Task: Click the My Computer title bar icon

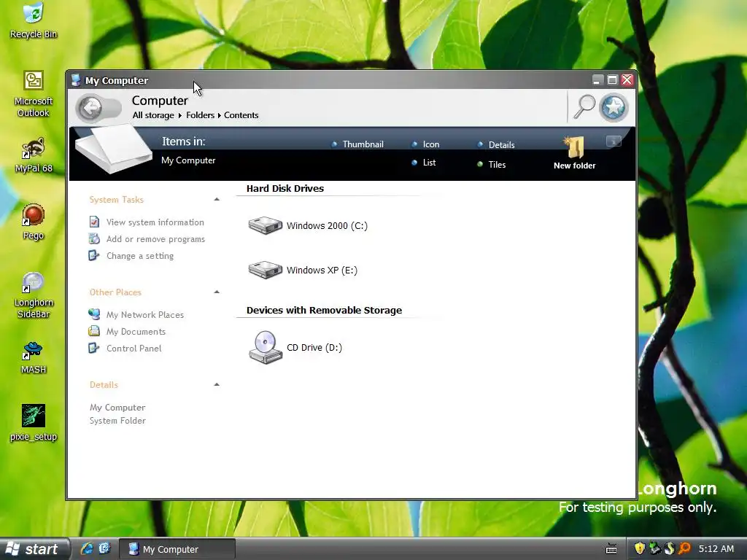Action: pos(76,80)
